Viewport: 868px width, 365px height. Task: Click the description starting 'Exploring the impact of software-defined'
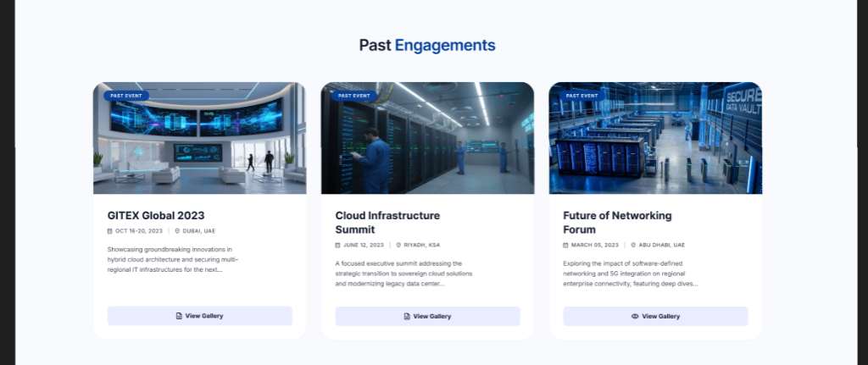click(631, 274)
